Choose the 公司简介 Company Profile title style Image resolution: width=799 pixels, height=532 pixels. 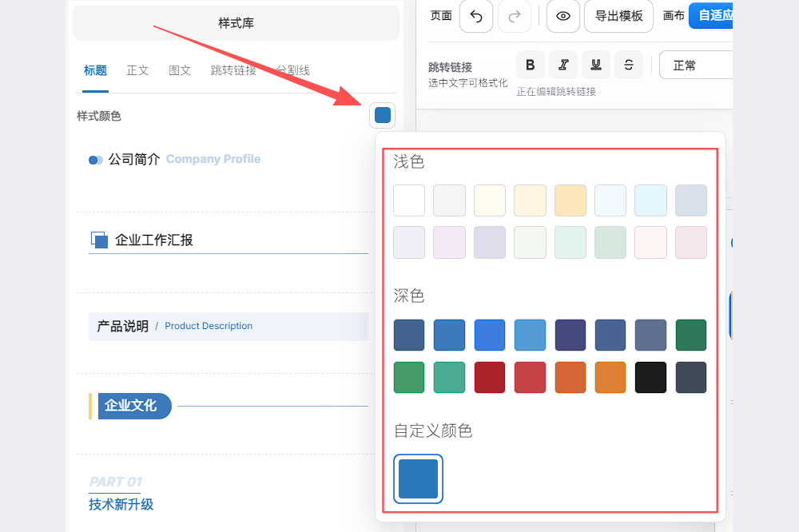[175, 160]
